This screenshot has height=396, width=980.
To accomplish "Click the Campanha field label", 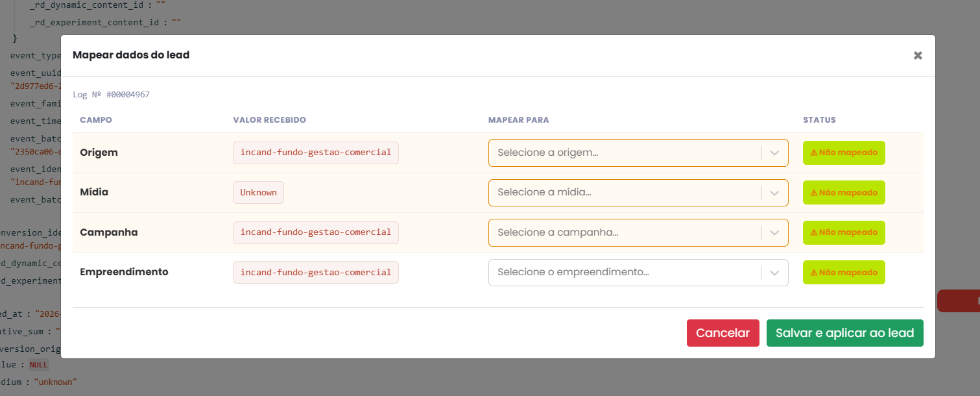I will tap(109, 232).
